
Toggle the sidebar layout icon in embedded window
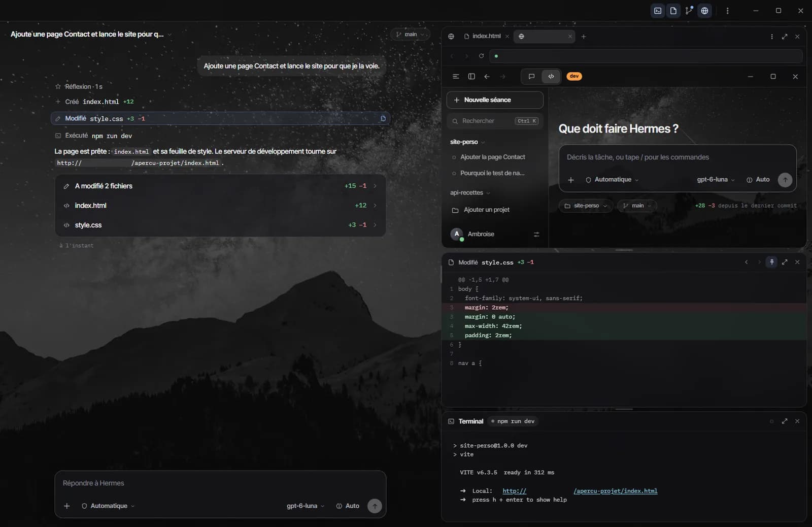[471, 76]
